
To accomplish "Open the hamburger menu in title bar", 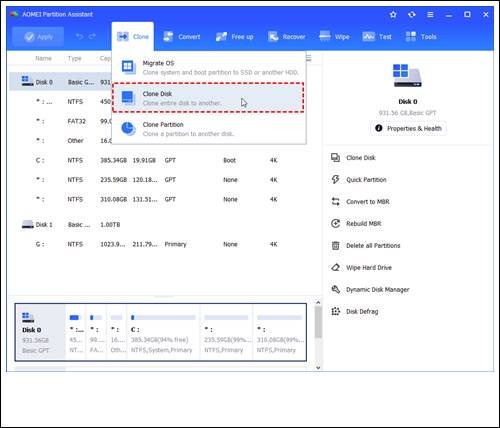I will [x=430, y=14].
